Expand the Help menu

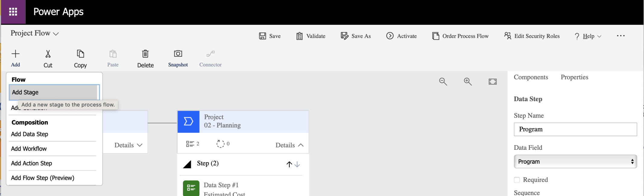point(588,36)
